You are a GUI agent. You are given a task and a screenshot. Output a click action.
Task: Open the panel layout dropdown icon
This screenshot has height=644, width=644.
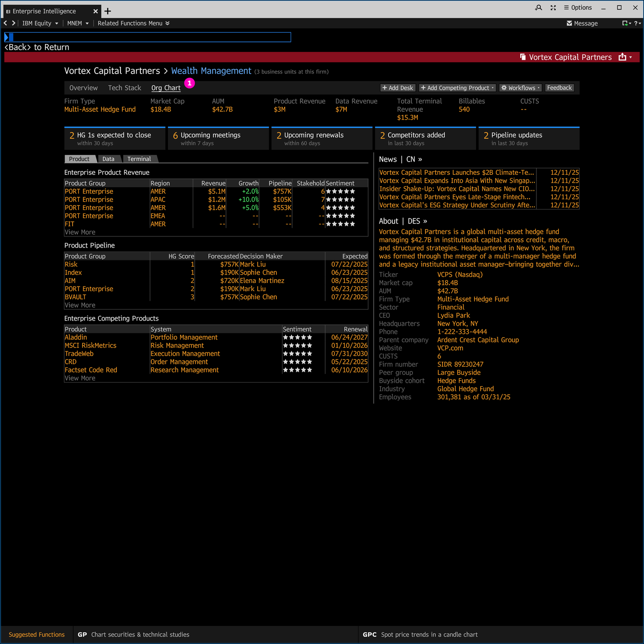[x=626, y=23]
